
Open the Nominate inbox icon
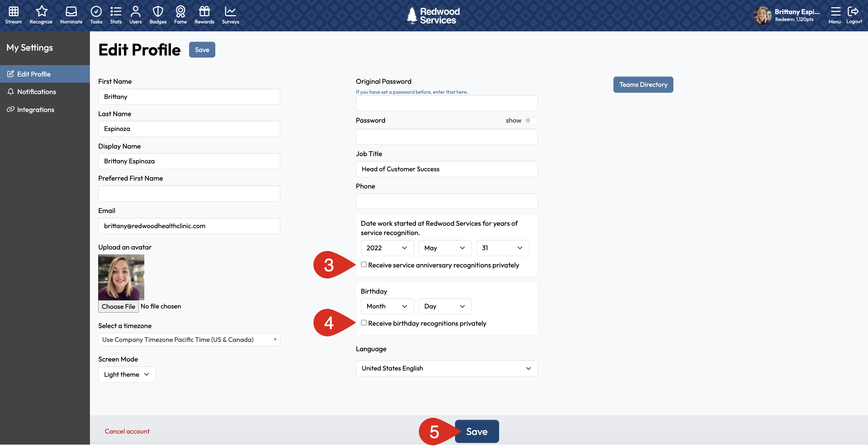coord(71,12)
